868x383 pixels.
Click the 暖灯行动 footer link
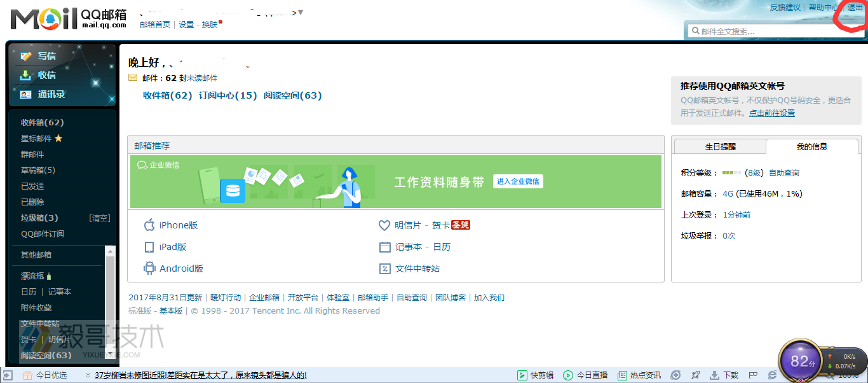(226, 297)
